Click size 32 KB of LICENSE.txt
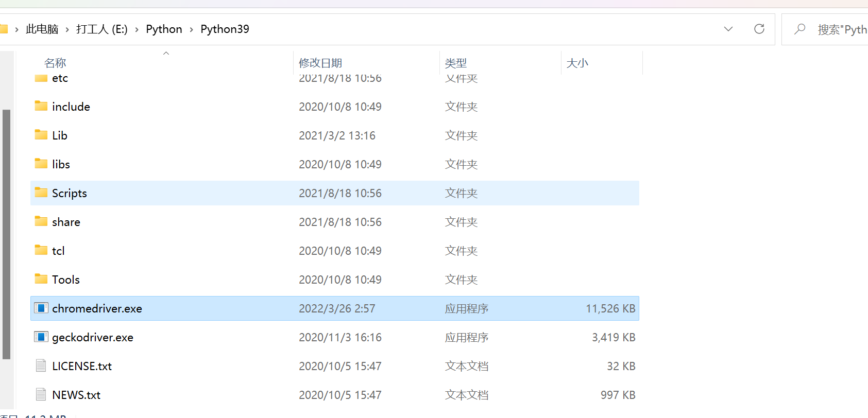The image size is (868, 418). tap(621, 366)
